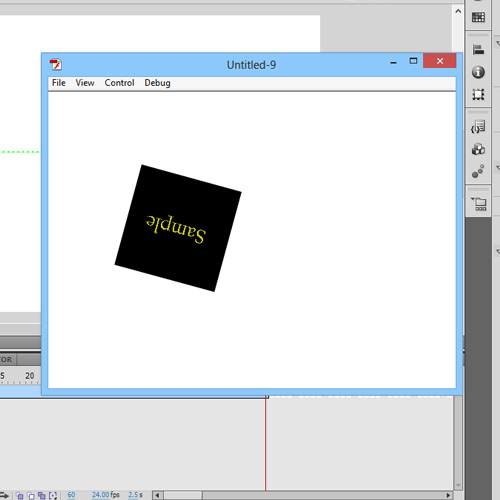Image resolution: width=500 pixels, height=500 pixels.
Task: Click the stage scroll up arrow
Action: click(x=458, y=11)
